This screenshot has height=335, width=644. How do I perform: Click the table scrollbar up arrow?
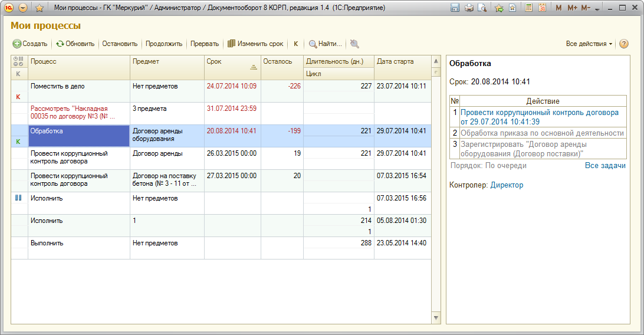click(x=436, y=61)
